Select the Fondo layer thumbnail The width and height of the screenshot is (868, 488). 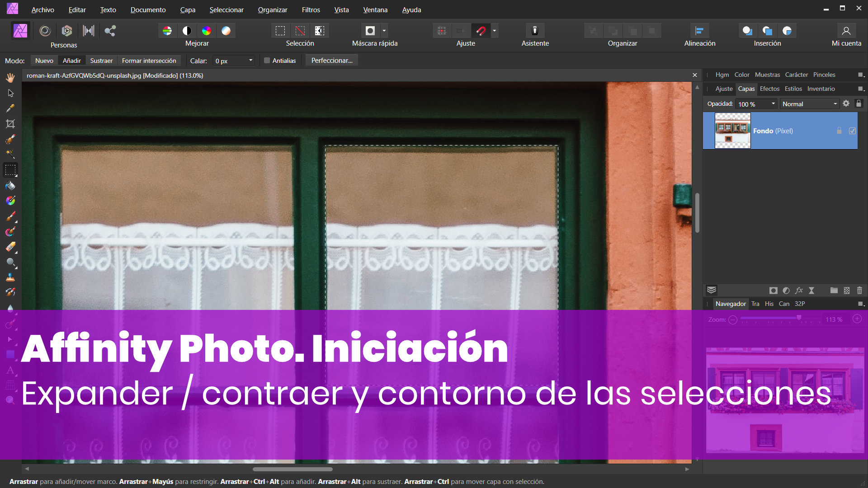click(732, 131)
